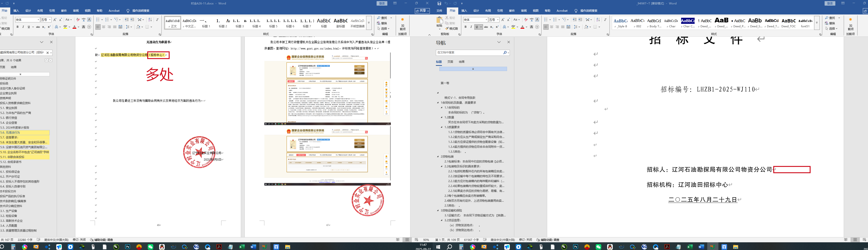Collapse the 1合同标的及数量、质量要求 heading in 导航
This screenshot has height=250, width=868.
click(438, 103)
